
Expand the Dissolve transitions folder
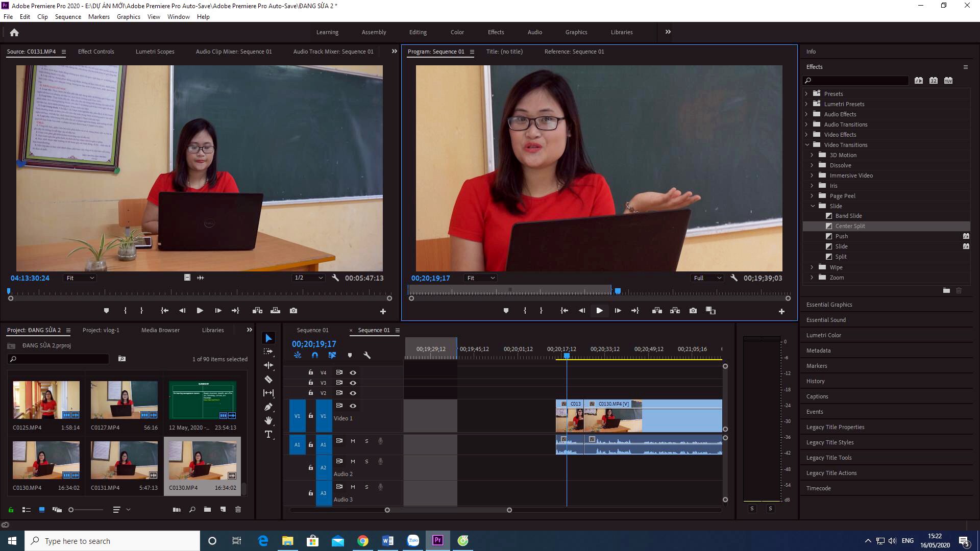tap(812, 165)
